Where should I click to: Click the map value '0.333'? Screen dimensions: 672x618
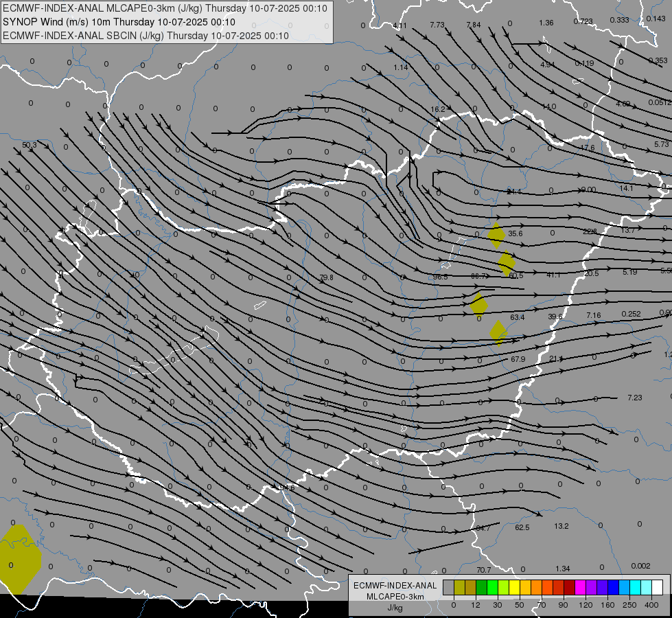[619, 20]
